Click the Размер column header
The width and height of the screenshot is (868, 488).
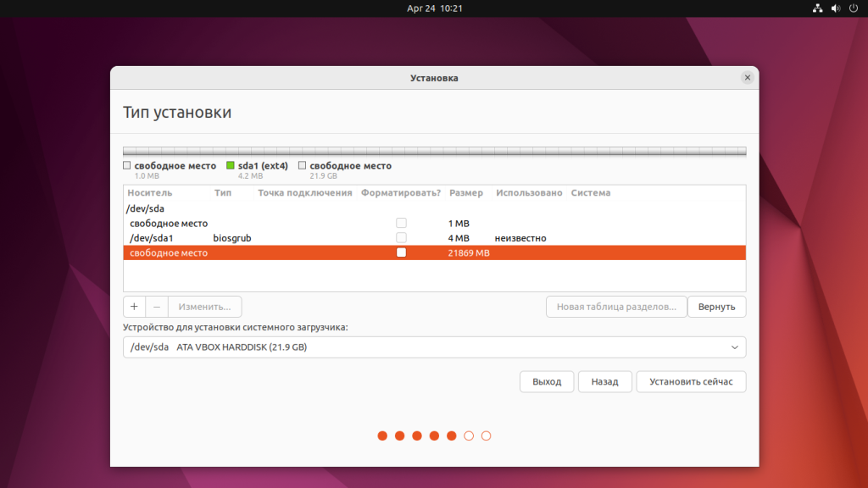[465, 193]
